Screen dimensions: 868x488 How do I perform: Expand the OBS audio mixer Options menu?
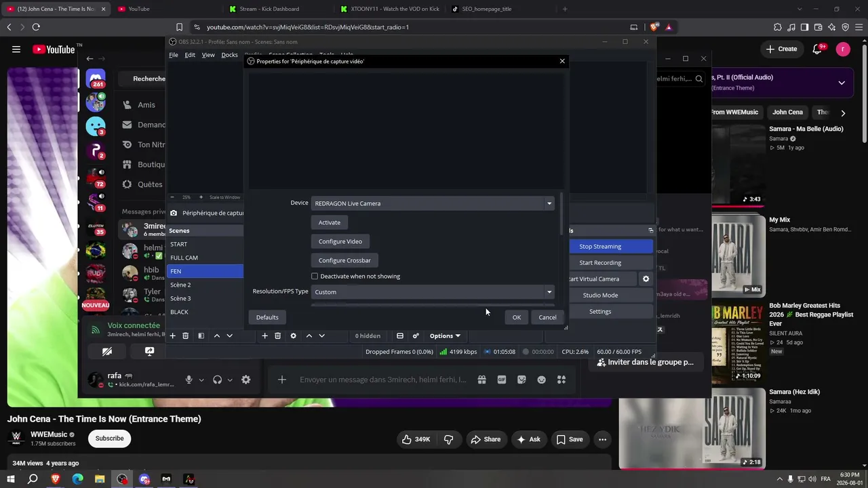pos(445,335)
